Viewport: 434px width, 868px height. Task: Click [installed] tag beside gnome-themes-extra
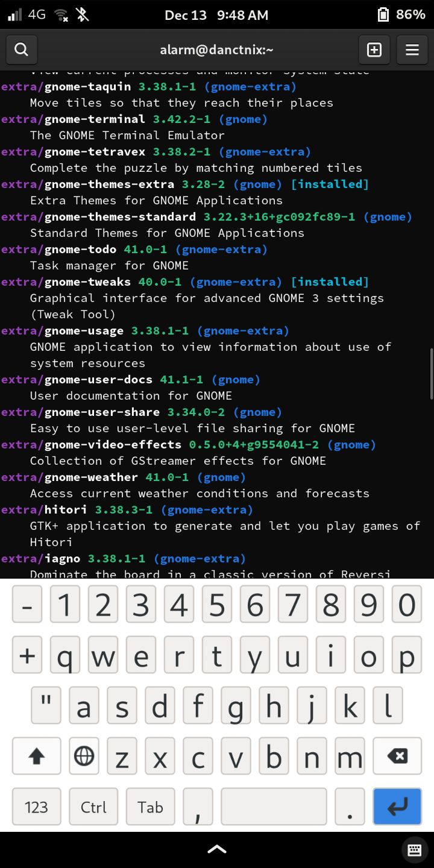pyautogui.click(x=330, y=184)
